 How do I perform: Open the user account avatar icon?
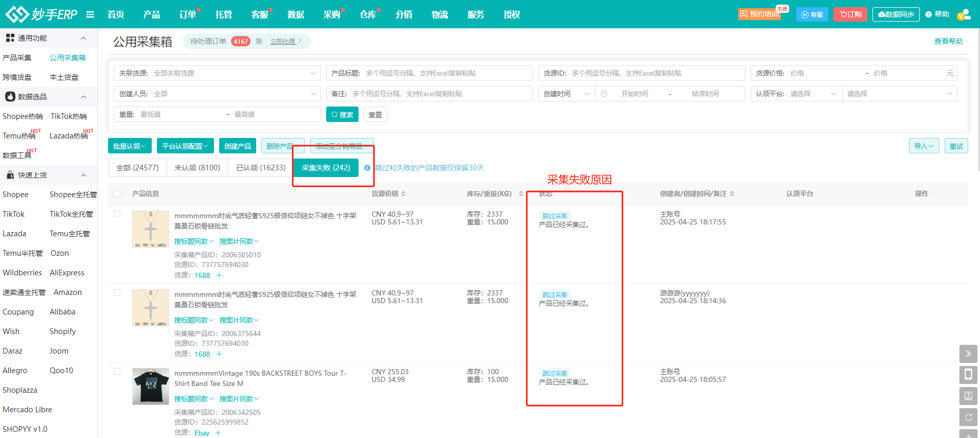(965, 14)
